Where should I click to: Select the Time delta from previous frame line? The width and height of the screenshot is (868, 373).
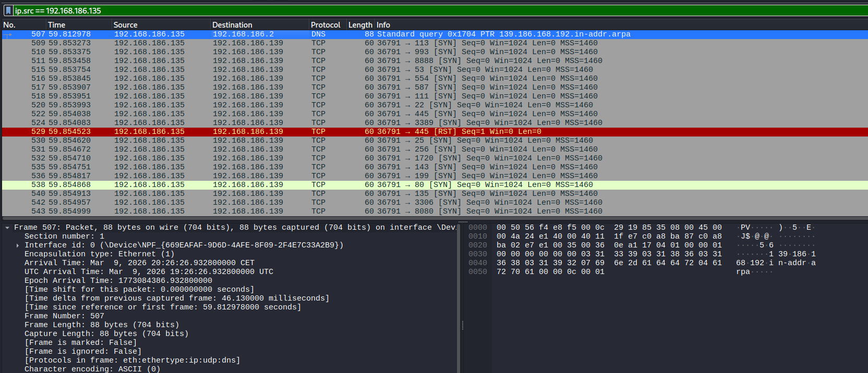177,298
